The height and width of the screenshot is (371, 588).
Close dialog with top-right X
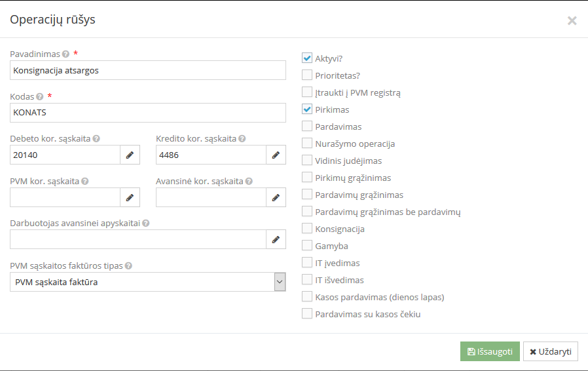tap(572, 20)
